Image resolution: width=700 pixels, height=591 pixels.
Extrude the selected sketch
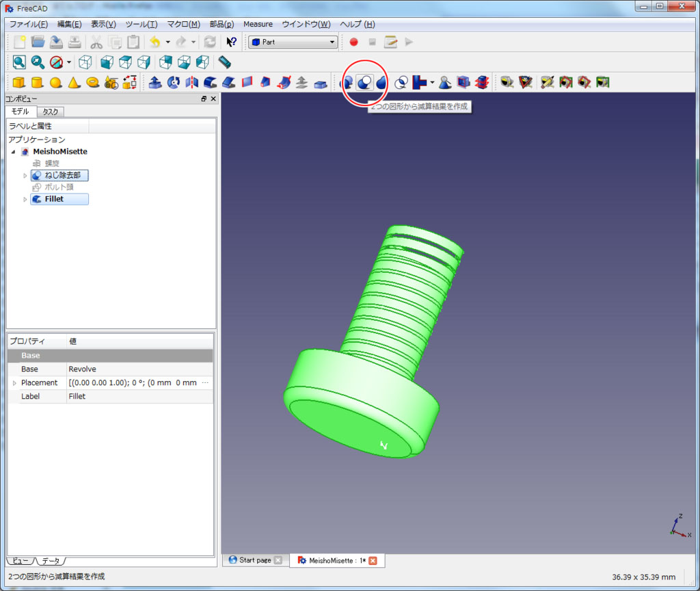155,82
